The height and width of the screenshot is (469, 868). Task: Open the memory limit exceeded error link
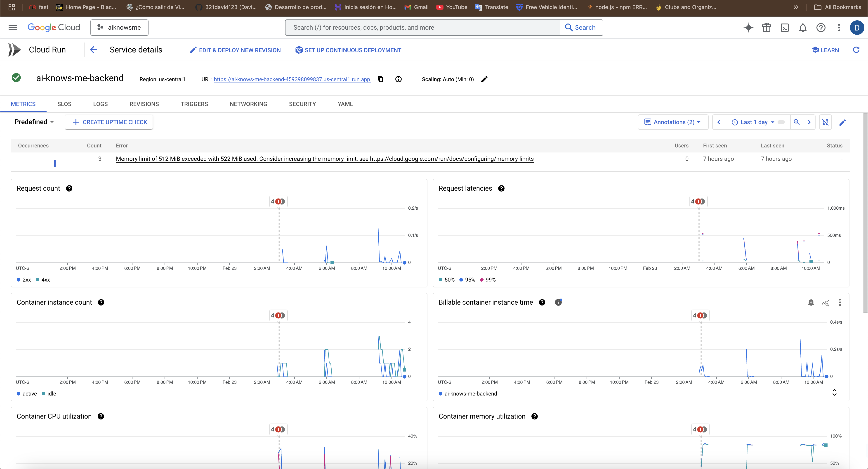tap(325, 159)
